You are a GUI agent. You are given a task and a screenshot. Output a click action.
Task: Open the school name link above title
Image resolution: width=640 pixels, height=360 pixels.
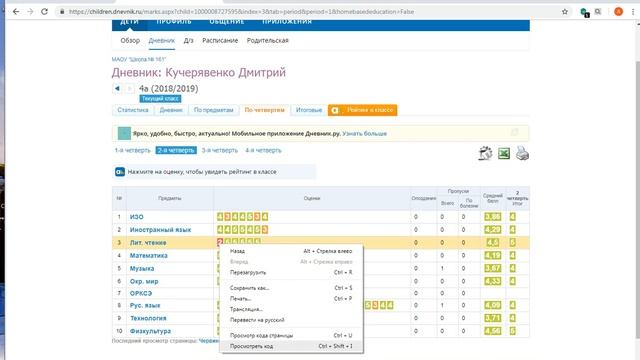(x=139, y=60)
